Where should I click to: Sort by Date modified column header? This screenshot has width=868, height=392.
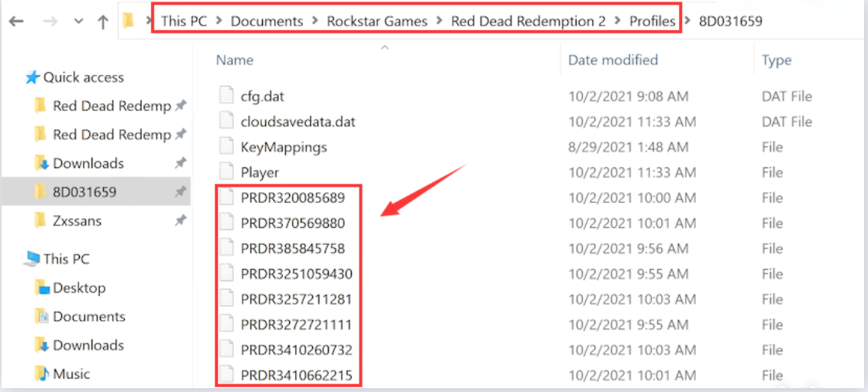(613, 60)
